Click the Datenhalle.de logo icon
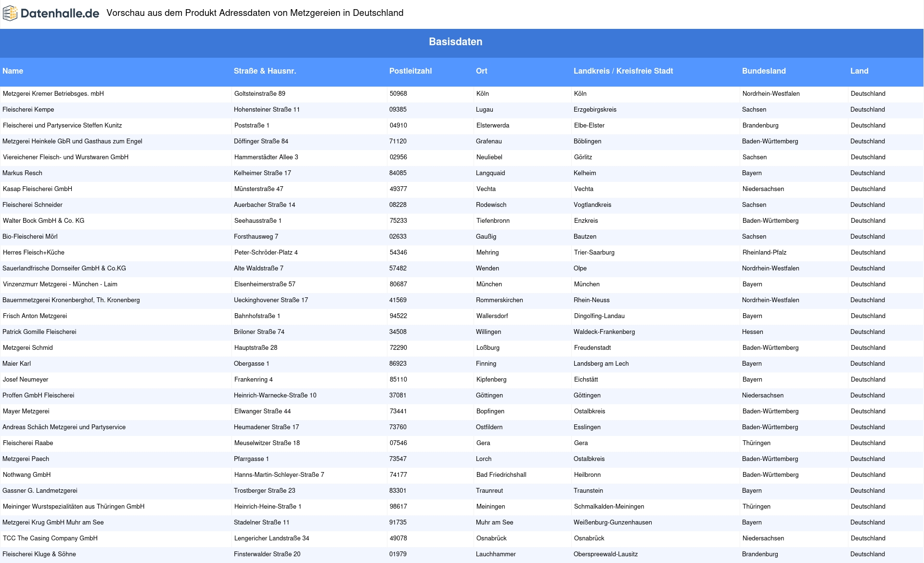This screenshot has width=924, height=563. [10, 13]
